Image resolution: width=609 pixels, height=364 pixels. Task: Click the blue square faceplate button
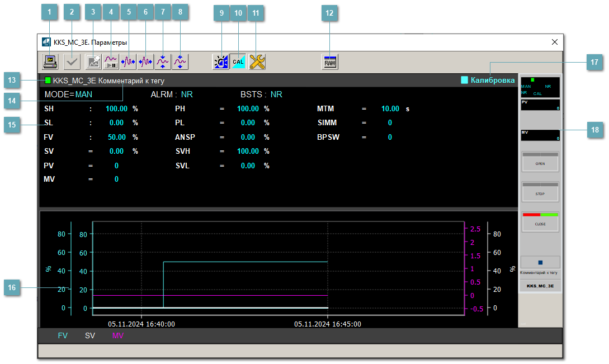[540, 262]
